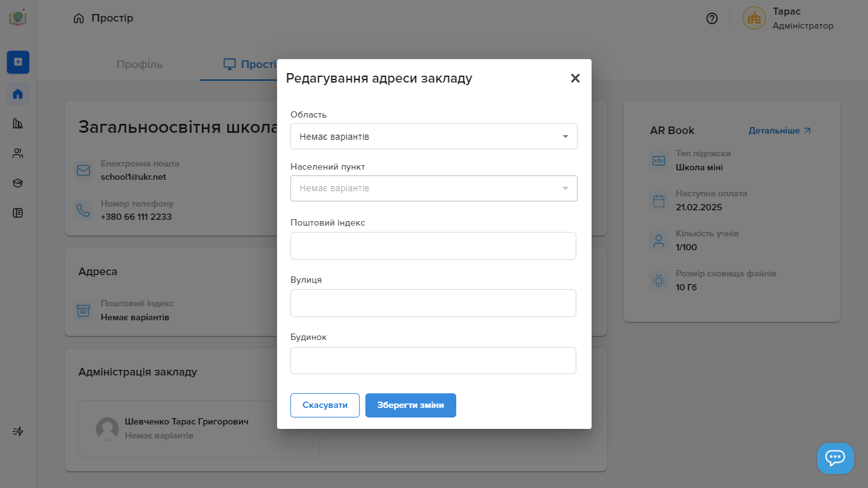This screenshot has height=488, width=868.
Task: Open the library books sidebar icon
Action: [18, 123]
